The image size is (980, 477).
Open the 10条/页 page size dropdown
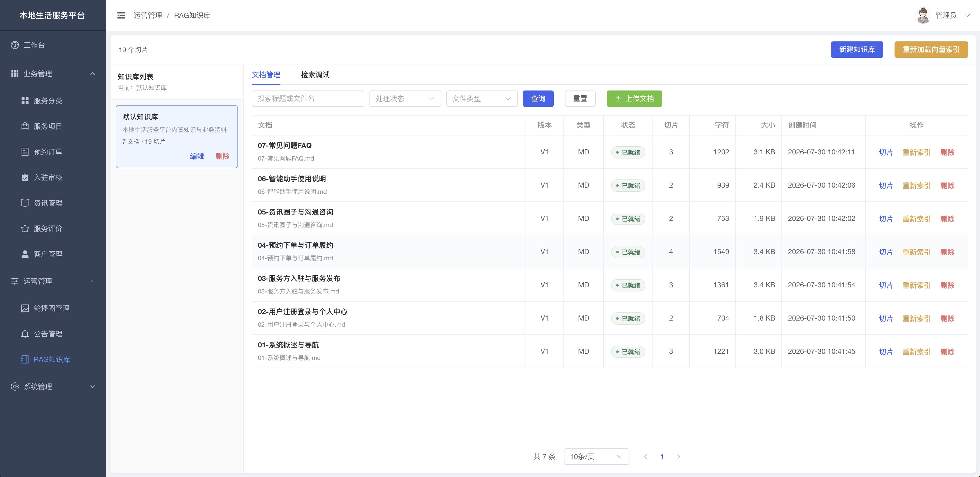596,457
